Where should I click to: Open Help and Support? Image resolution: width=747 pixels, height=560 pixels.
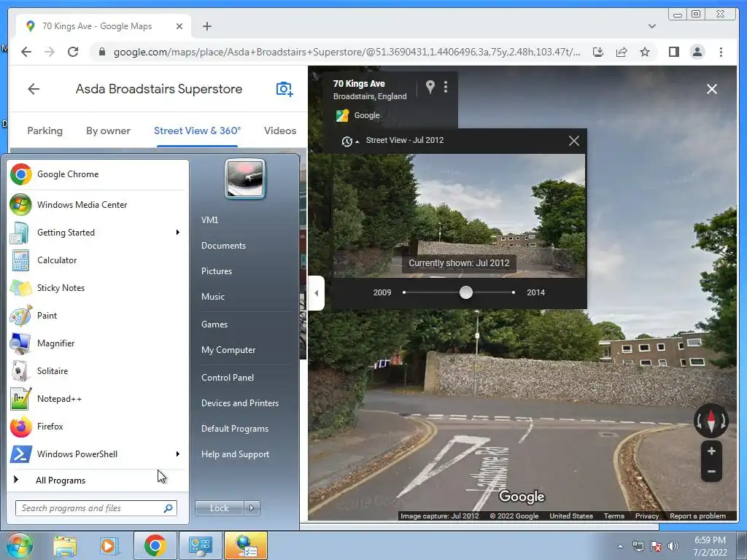pyautogui.click(x=235, y=454)
